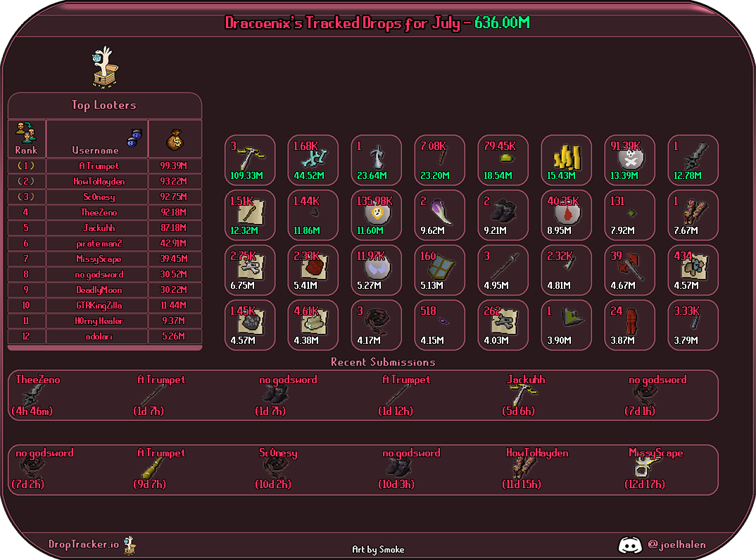Click the pickaxe item tile worth 109.33M
The width and height of the screenshot is (756, 560).
tap(250, 160)
